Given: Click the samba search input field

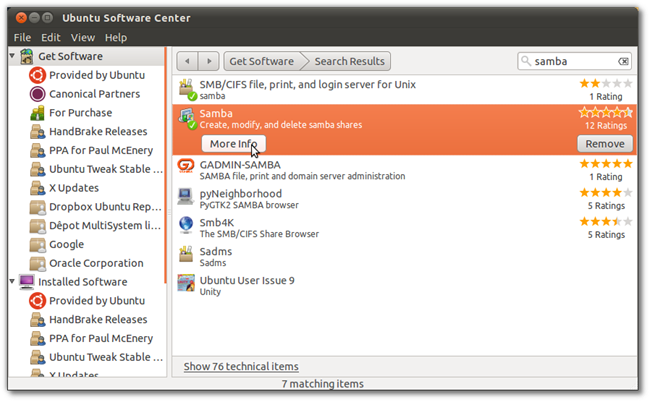Looking at the screenshot, I should click(x=572, y=61).
